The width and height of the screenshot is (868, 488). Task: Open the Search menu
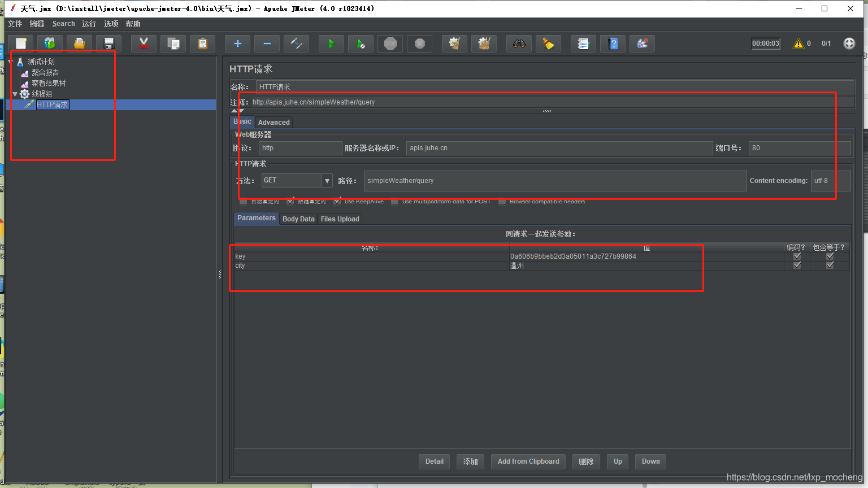(63, 24)
